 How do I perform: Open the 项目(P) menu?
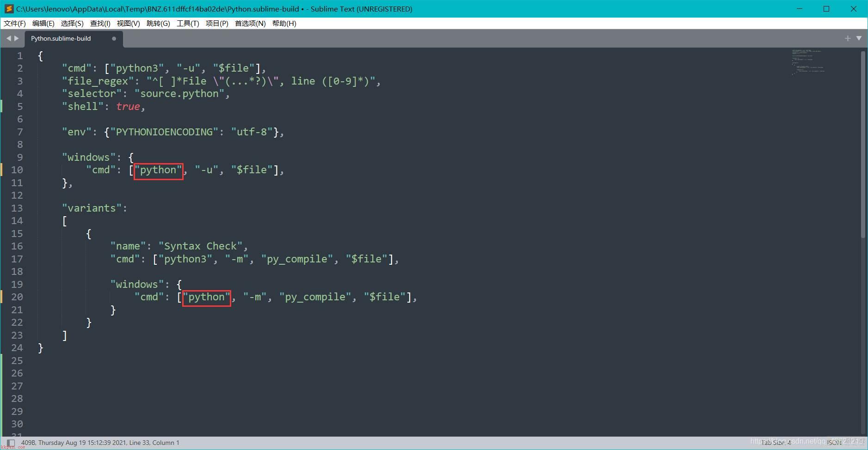point(217,23)
